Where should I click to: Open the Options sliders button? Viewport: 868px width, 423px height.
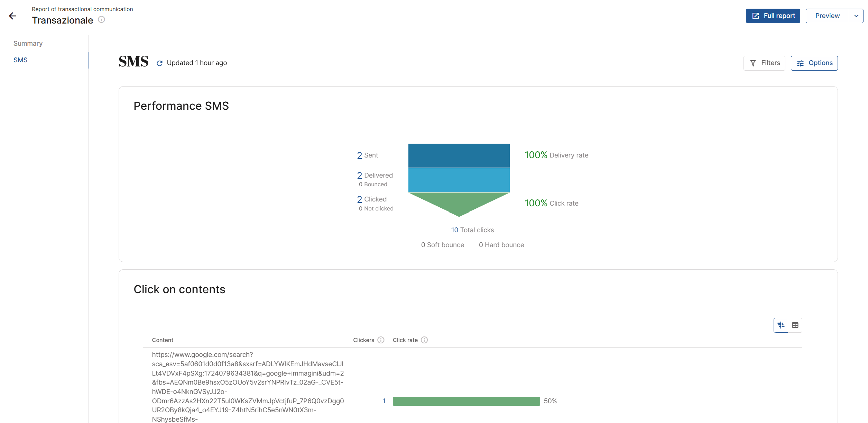click(x=814, y=63)
